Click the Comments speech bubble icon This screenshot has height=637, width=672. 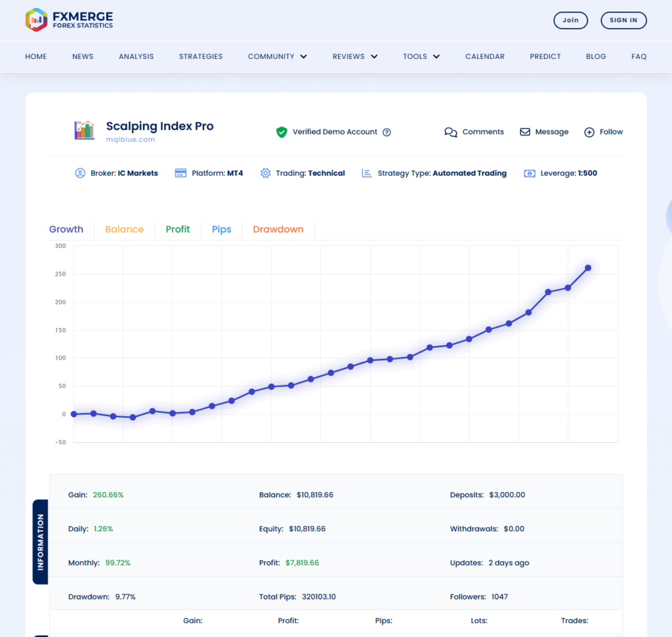(x=450, y=132)
